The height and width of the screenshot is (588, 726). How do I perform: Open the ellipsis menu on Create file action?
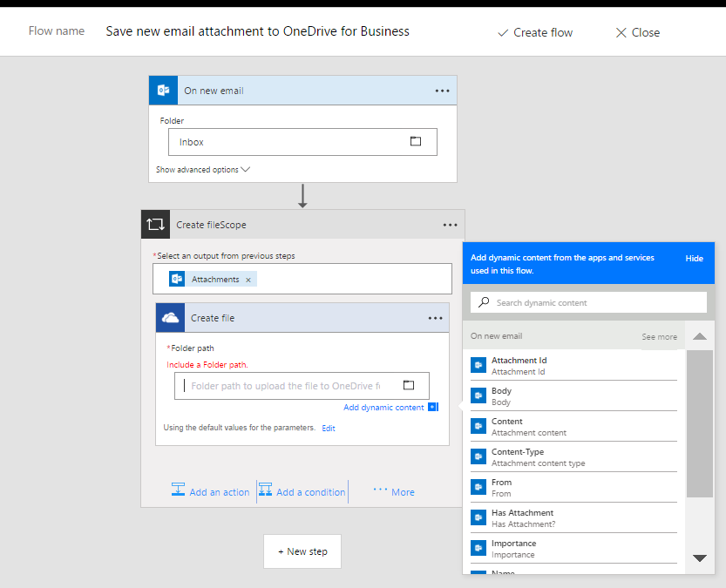click(x=436, y=318)
